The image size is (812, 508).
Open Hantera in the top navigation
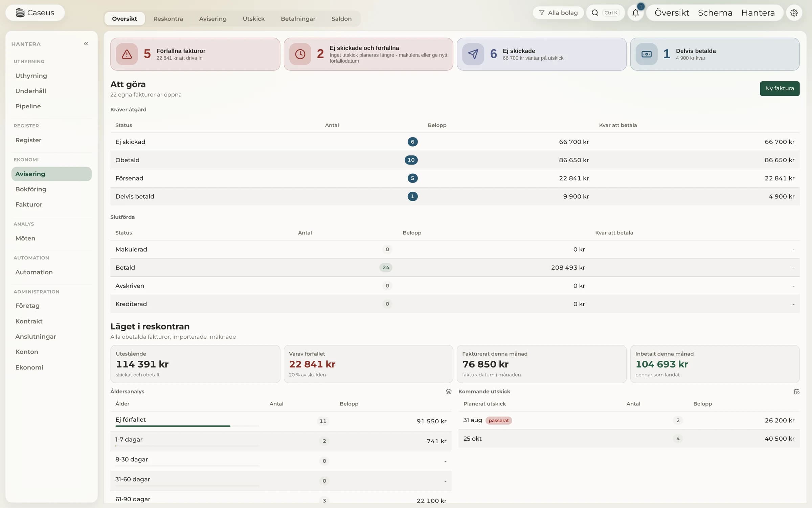pyautogui.click(x=758, y=13)
